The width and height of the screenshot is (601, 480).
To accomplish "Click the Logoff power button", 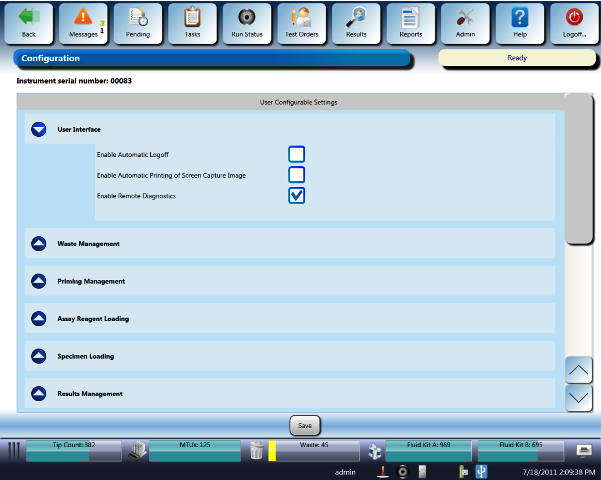I will pyautogui.click(x=573, y=22).
